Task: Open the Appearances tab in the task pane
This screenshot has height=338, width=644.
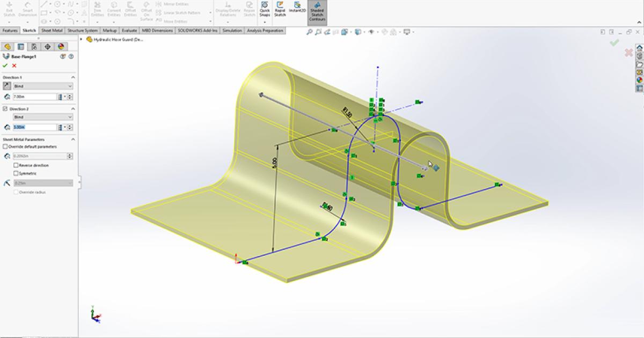Action: click(x=639, y=79)
